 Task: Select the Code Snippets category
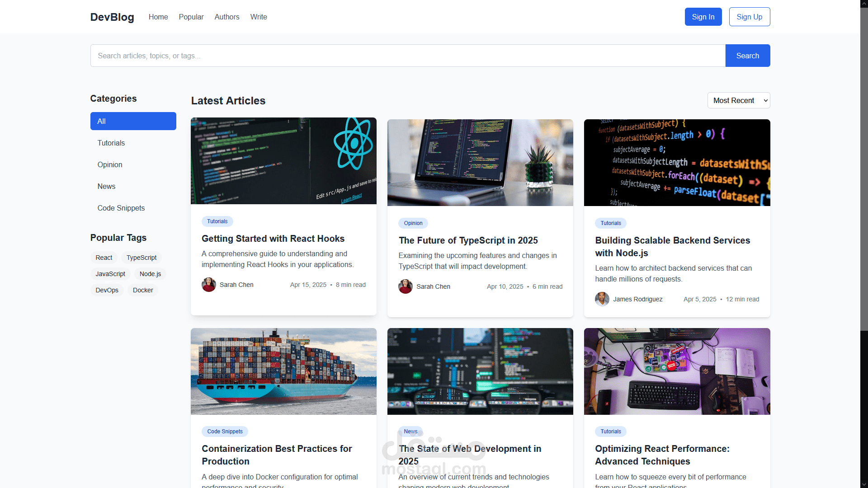click(121, 208)
